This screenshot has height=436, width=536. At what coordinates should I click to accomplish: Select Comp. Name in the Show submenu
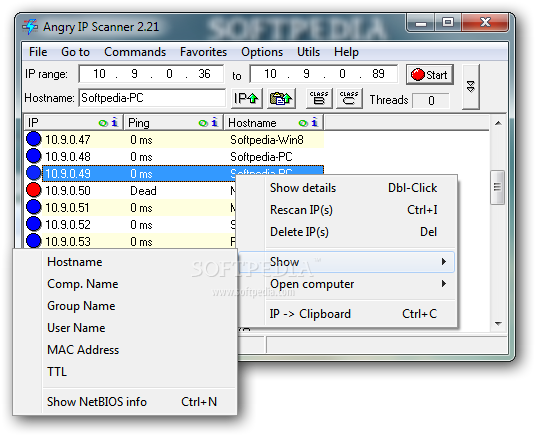[x=125, y=284]
